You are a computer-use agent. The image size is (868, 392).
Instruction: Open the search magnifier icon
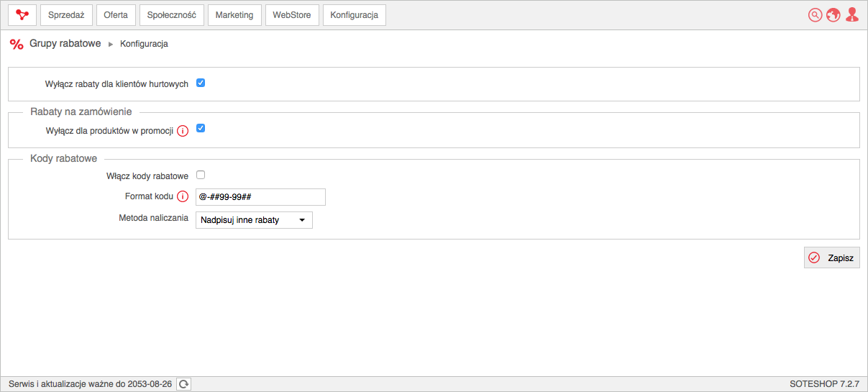click(x=815, y=15)
